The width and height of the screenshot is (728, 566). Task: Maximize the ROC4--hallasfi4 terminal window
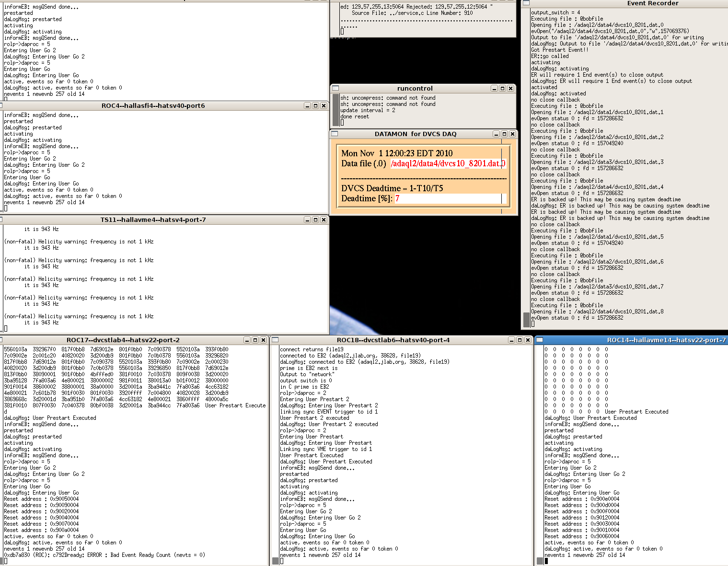pos(315,105)
